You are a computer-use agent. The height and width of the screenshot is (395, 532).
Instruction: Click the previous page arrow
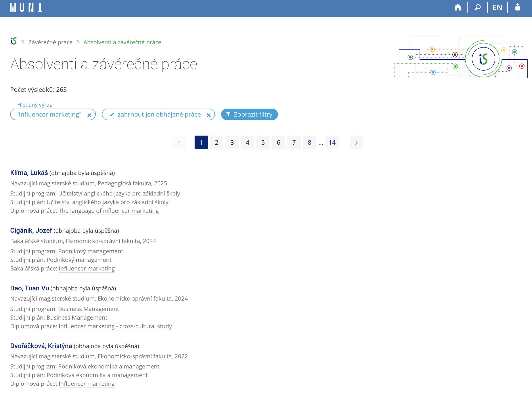[x=179, y=142]
